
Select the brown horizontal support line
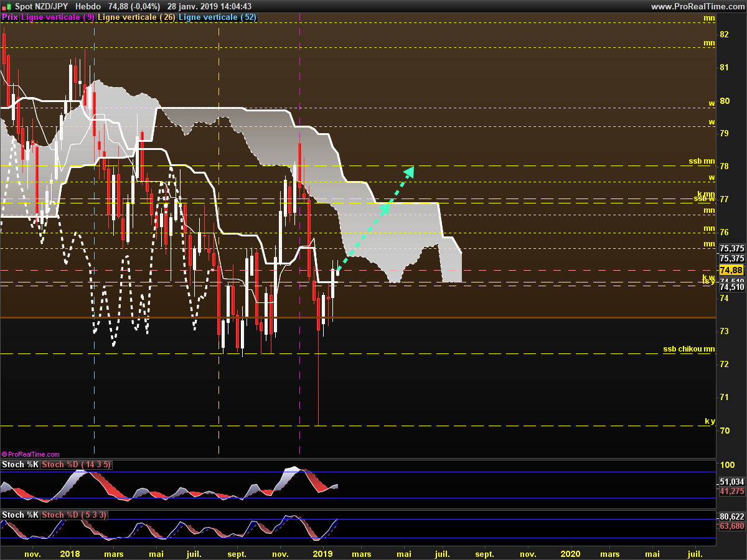click(x=358, y=317)
